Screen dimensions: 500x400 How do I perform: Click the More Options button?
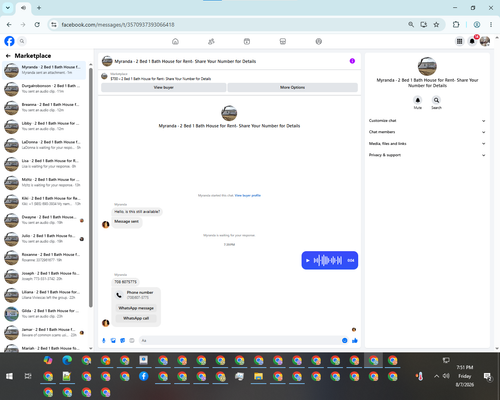(x=292, y=87)
